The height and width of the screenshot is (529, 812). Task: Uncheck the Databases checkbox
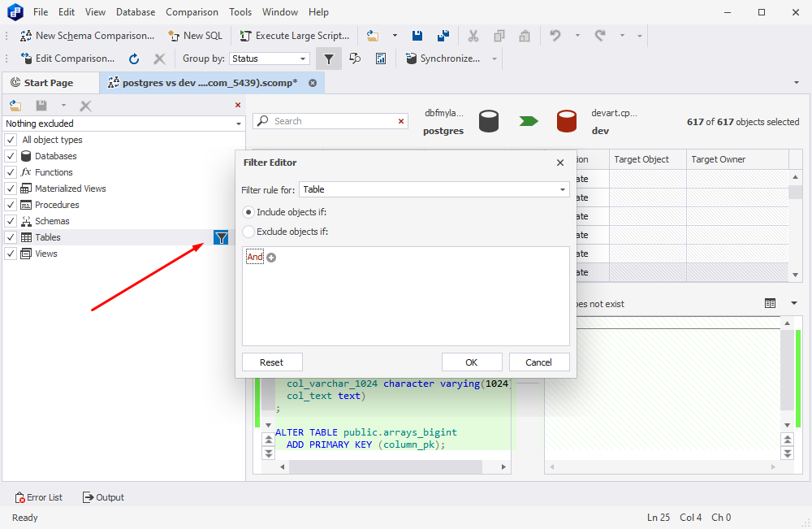[x=11, y=156]
